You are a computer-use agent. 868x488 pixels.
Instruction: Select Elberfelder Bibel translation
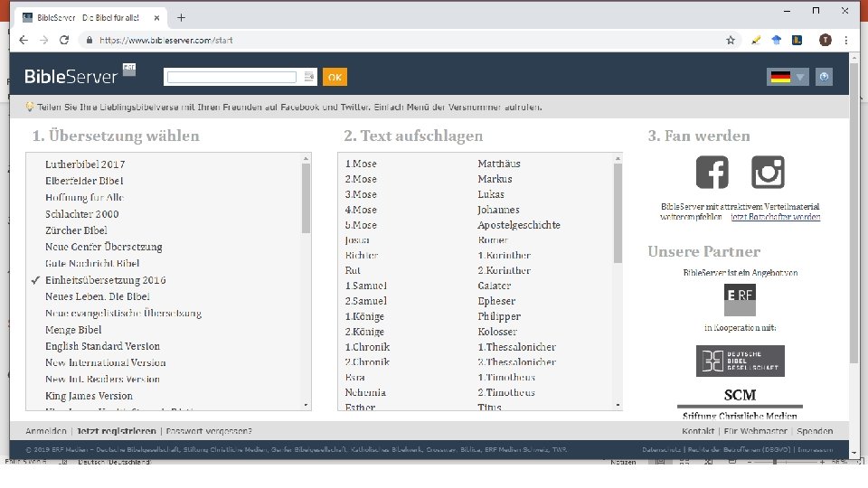click(84, 181)
